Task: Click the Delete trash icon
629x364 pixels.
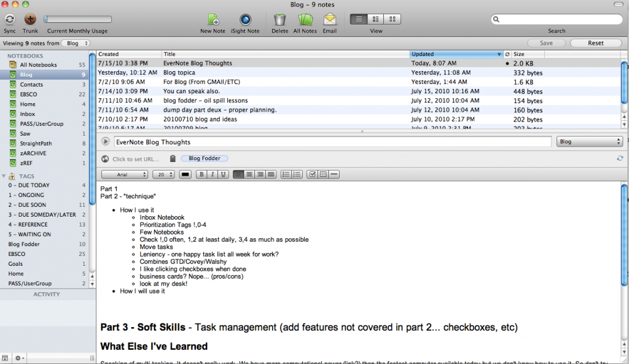Action: point(279,19)
